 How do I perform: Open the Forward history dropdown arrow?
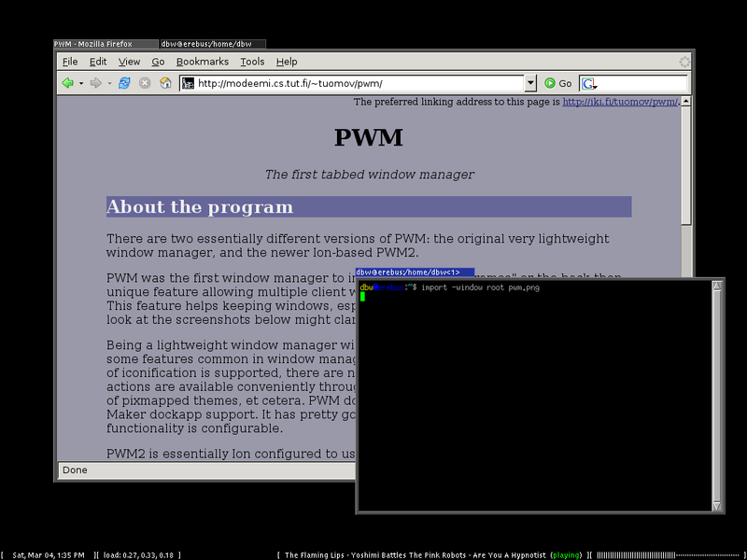pos(109,83)
